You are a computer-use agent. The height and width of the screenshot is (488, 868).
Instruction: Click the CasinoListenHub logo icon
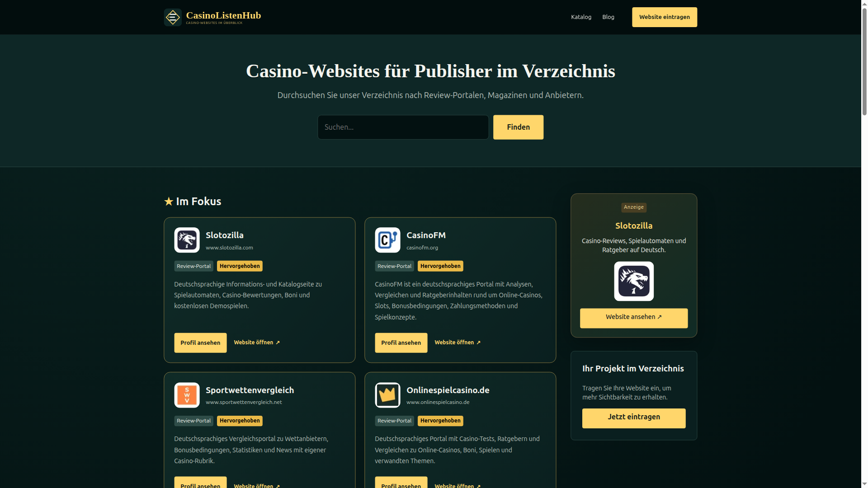coord(173,17)
